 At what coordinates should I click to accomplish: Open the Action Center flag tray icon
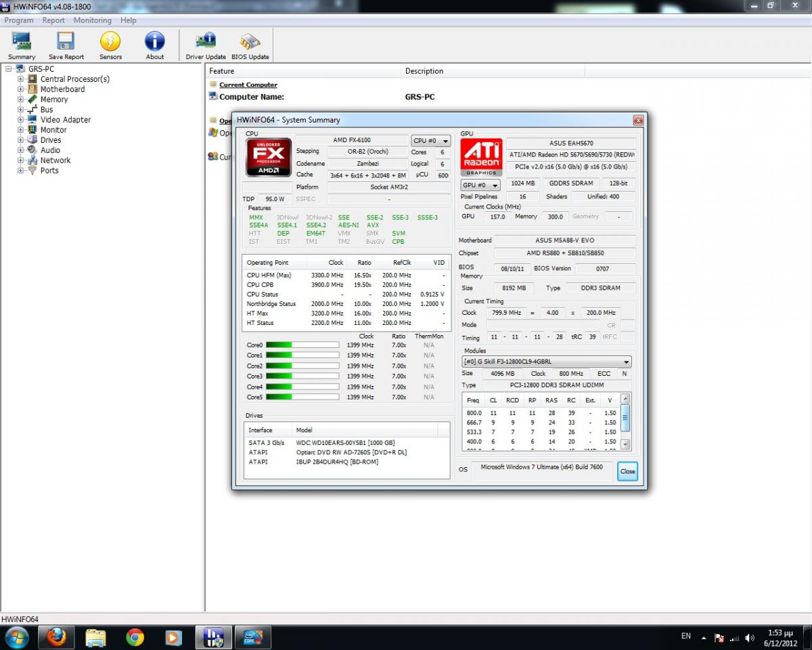pos(719,637)
